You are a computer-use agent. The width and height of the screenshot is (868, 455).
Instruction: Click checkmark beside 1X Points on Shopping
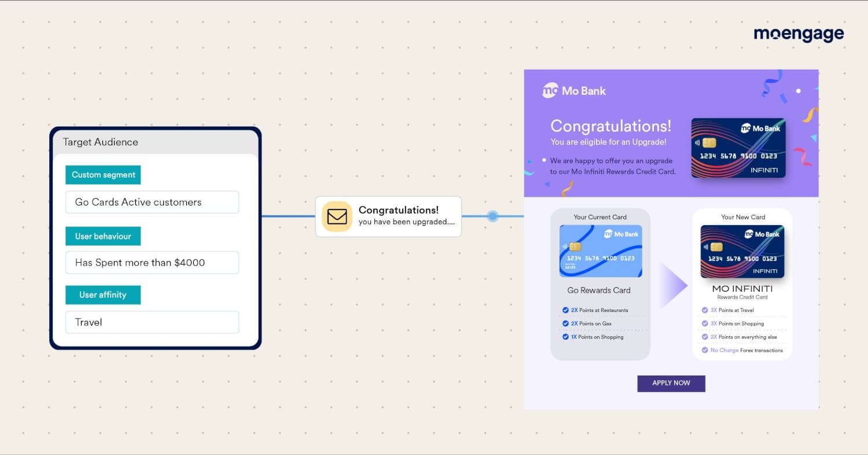(x=565, y=337)
